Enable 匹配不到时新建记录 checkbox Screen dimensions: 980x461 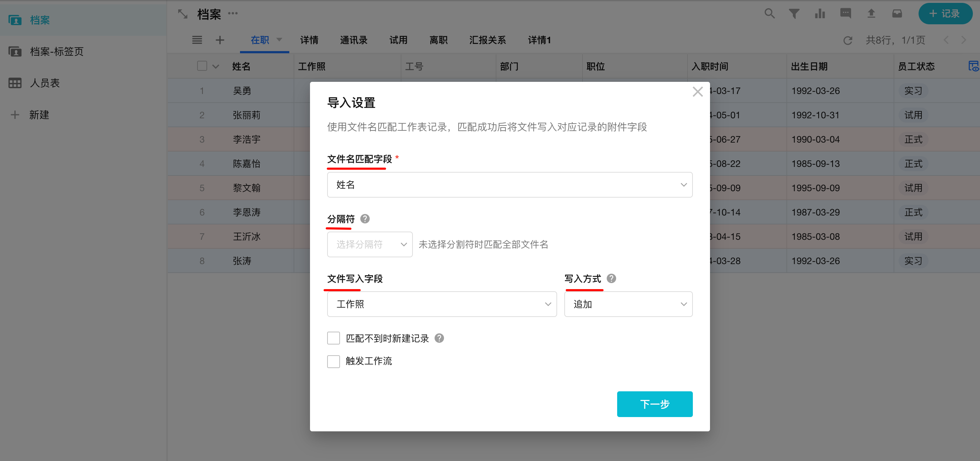point(333,338)
